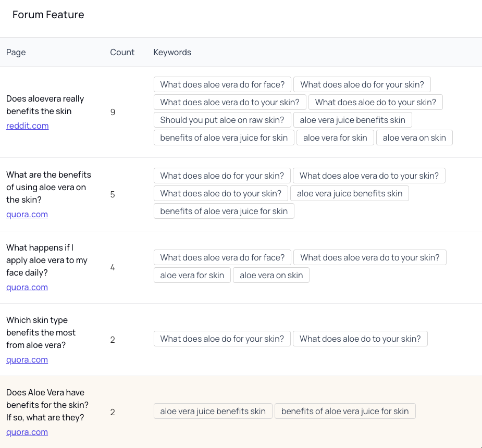Screen dimensions: 482x448
Task: Click the Keywords column header
Action: click(172, 52)
